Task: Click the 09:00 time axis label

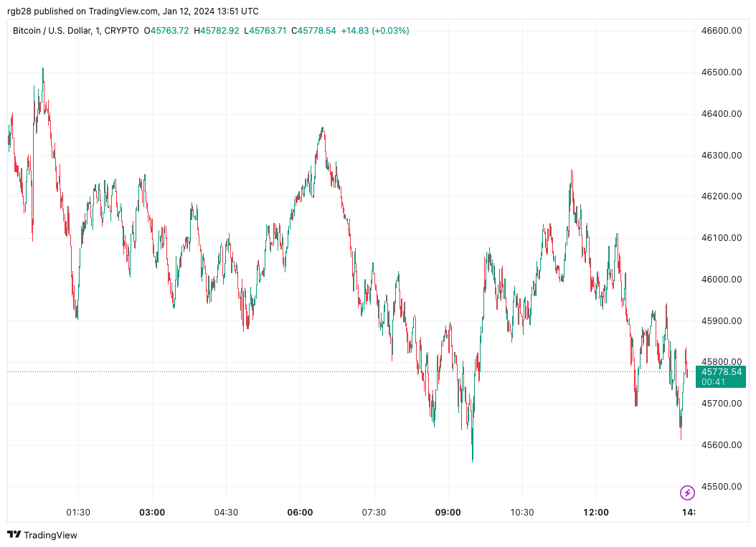Action: 448,512
